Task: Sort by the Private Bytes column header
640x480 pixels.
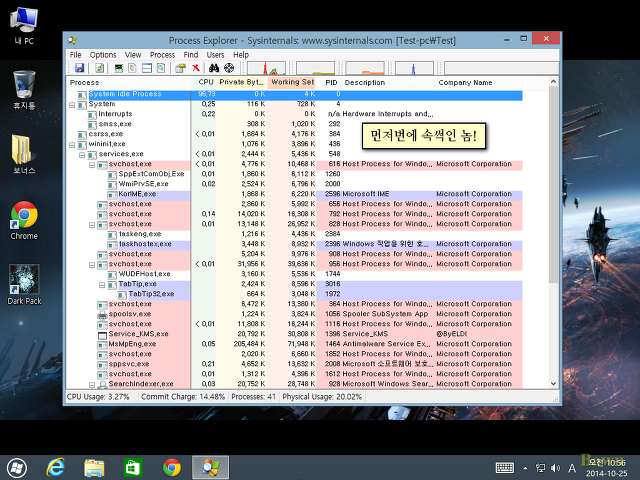Action: tap(242, 82)
